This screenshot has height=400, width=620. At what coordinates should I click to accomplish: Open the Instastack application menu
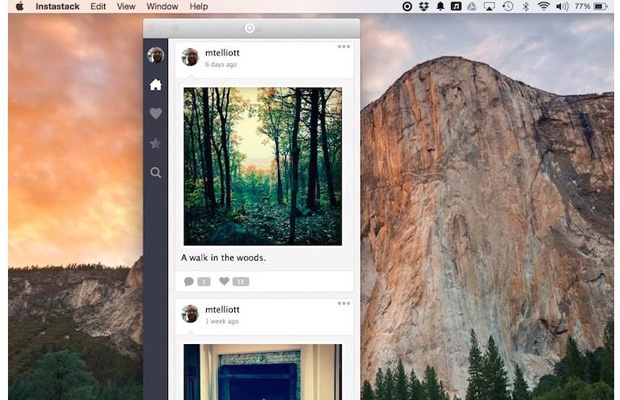coord(57,6)
